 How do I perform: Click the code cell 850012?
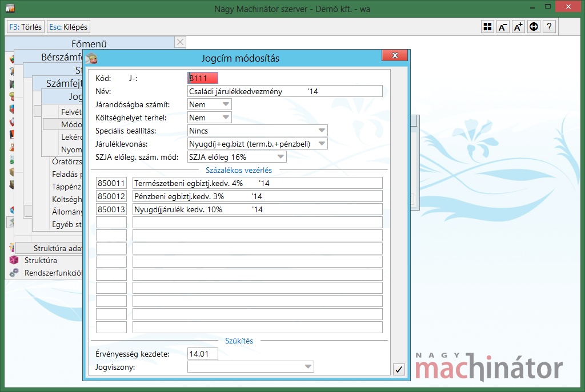(111, 196)
